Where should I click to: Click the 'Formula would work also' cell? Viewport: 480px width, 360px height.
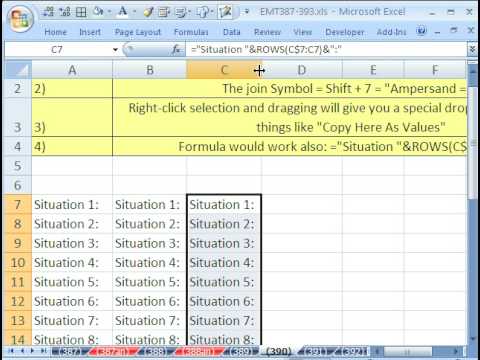pos(290,146)
